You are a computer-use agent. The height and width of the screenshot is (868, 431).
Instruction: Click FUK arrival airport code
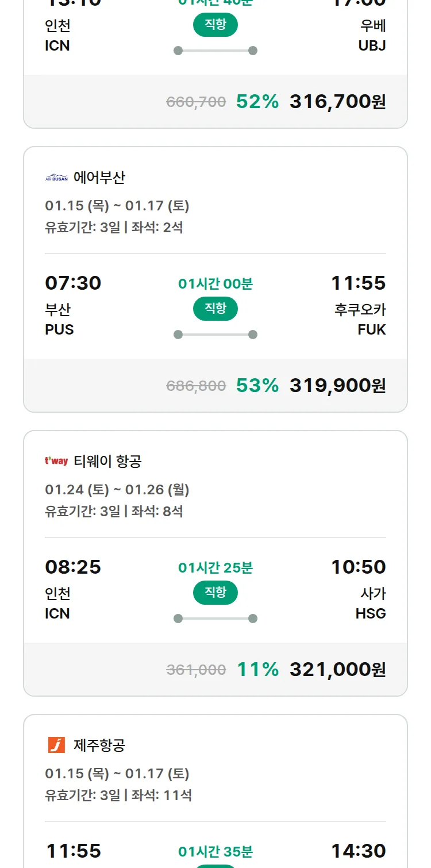[372, 329]
